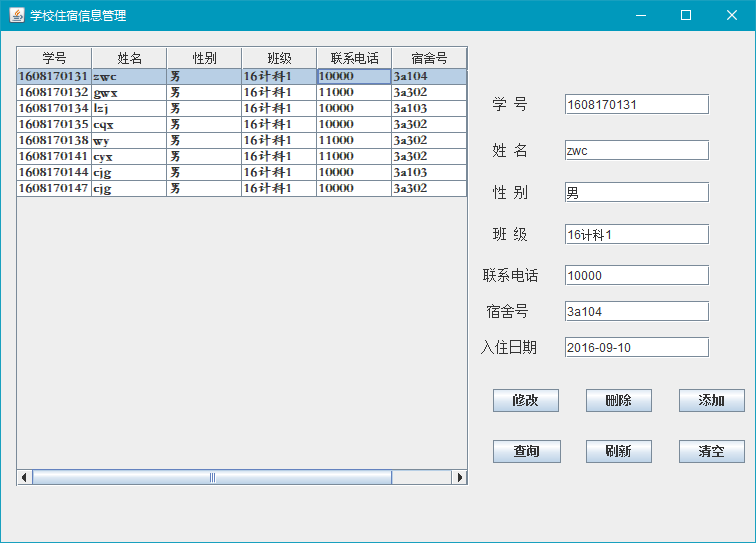Click the horizontal scrollbar left arrow
The height and width of the screenshot is (543, 756).
point(24,477)
